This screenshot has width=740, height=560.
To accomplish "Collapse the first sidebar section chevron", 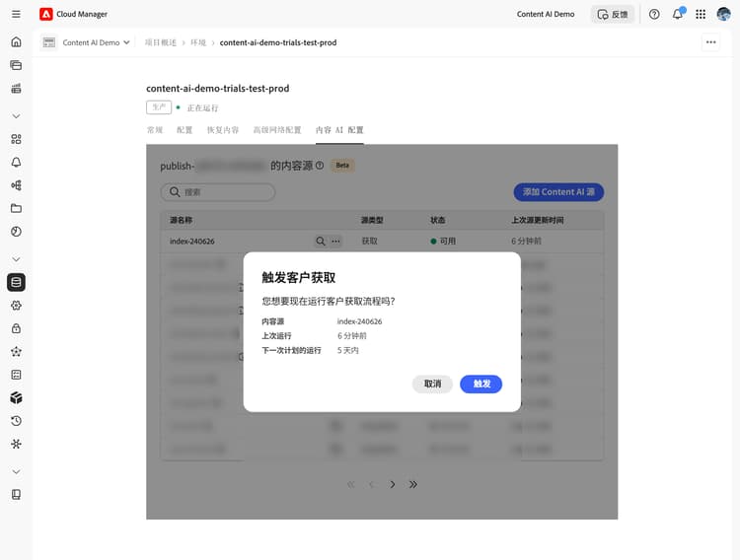I will click(x=16, y=116).
